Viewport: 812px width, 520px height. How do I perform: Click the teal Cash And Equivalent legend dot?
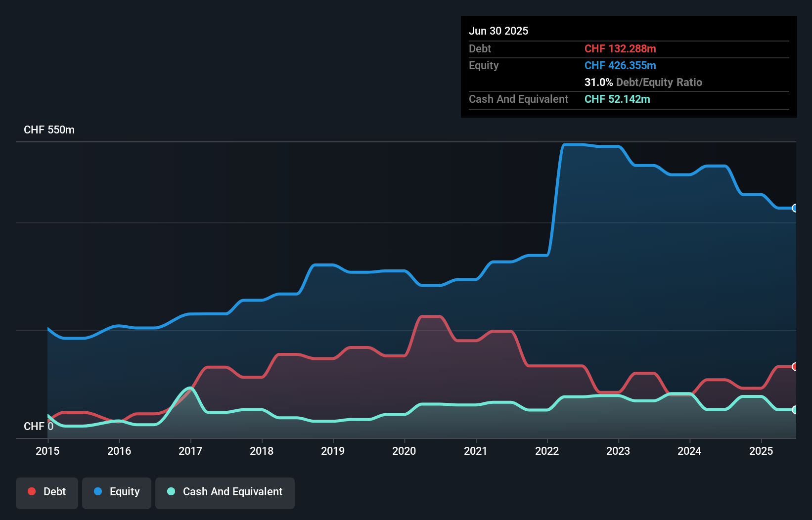coord(171,491)
